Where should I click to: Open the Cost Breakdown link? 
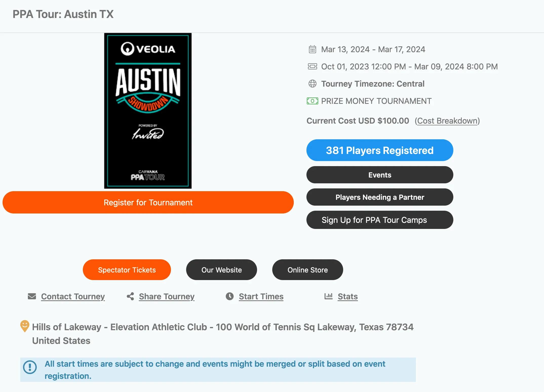[x=447, y=121]
